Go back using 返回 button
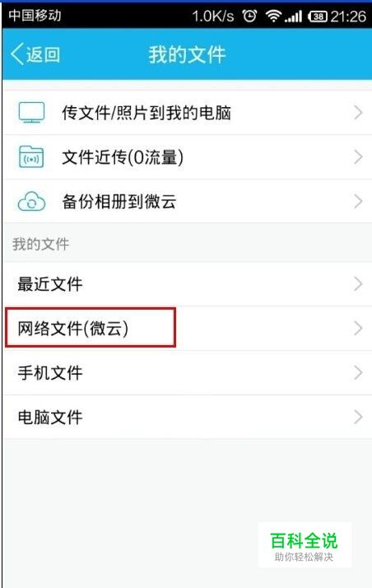 point(35,54)
